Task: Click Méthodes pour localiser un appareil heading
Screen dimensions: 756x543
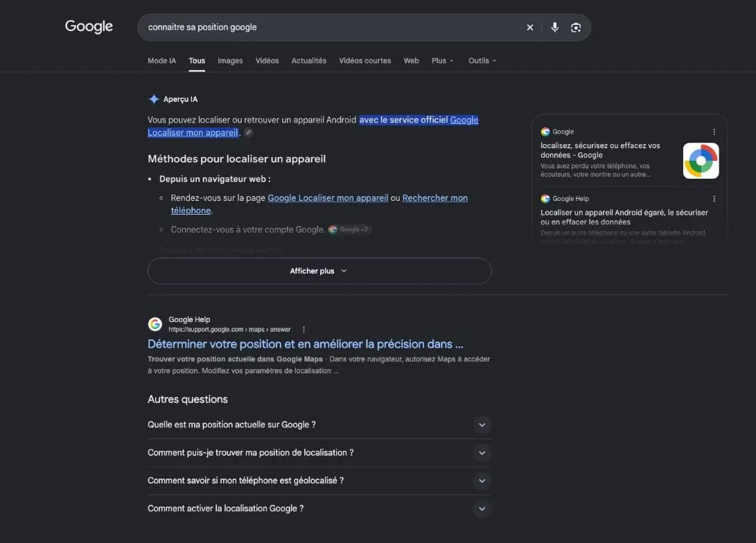Action: pos(237,159)
